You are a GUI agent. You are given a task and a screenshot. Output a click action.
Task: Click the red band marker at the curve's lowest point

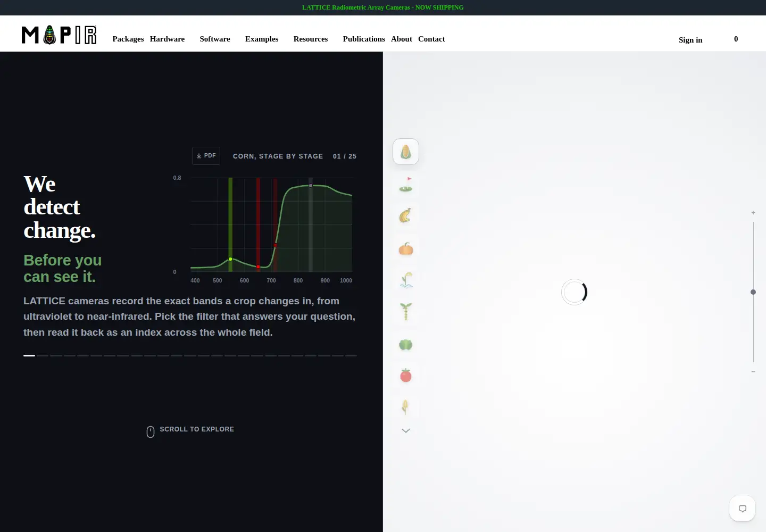pyautogui.click(x=258, y=267)
